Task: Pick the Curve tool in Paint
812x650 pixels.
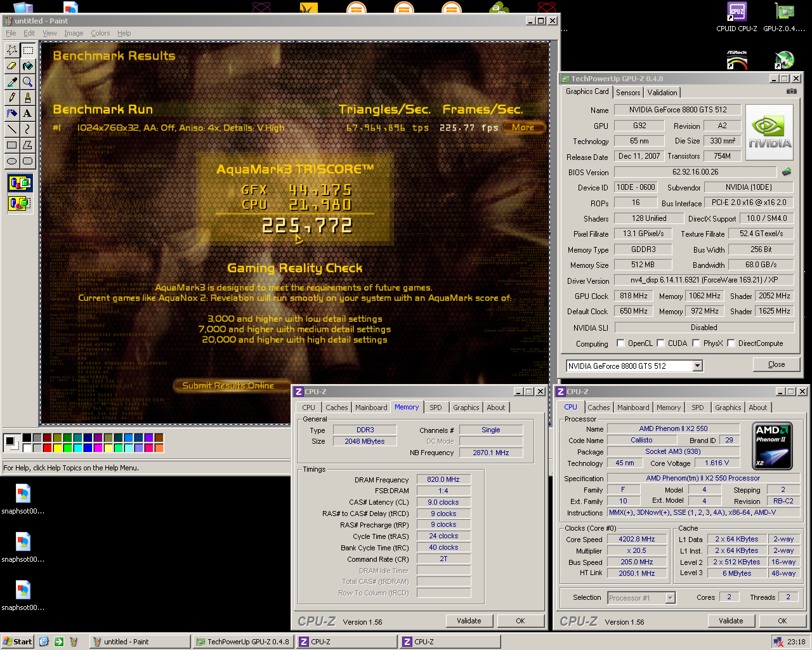Action: [28, 129]
